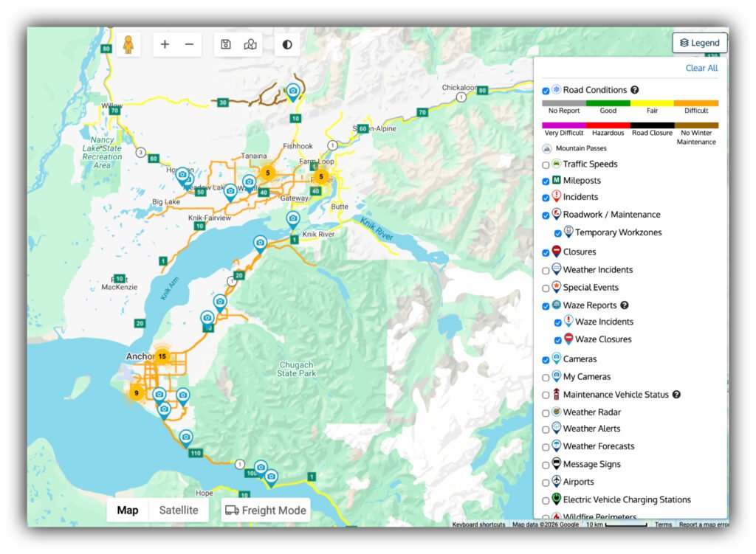Toggle the contrast half-circle icon
Image resolution: width=756 pixels, height=554 pixels.
coord(287,45)
